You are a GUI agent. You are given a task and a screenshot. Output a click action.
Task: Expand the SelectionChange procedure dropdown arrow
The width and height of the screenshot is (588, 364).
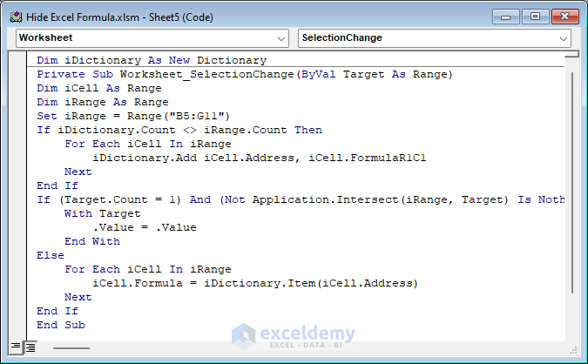pyautogui.click(x=563, y=38)
